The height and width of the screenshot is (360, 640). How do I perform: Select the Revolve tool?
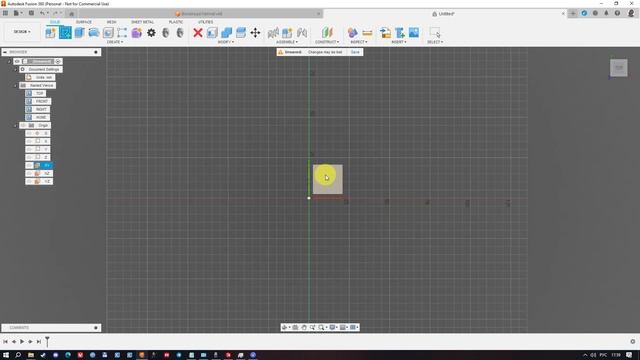[94, 33]
